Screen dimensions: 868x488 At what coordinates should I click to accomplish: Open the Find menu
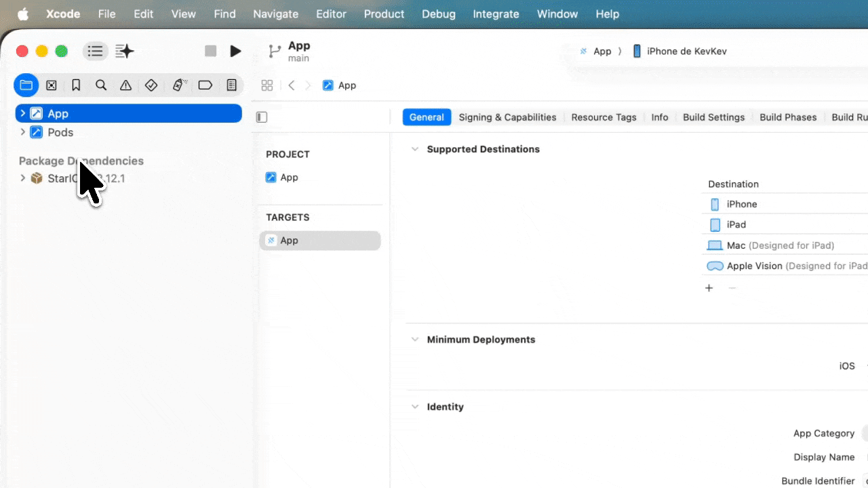click(224, 14)
